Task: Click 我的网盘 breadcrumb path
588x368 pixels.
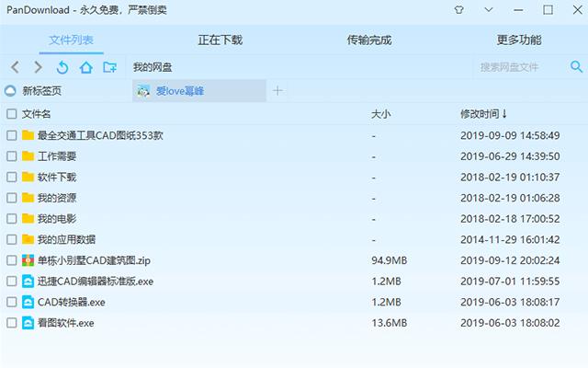Action: click(x=153, y=67)
